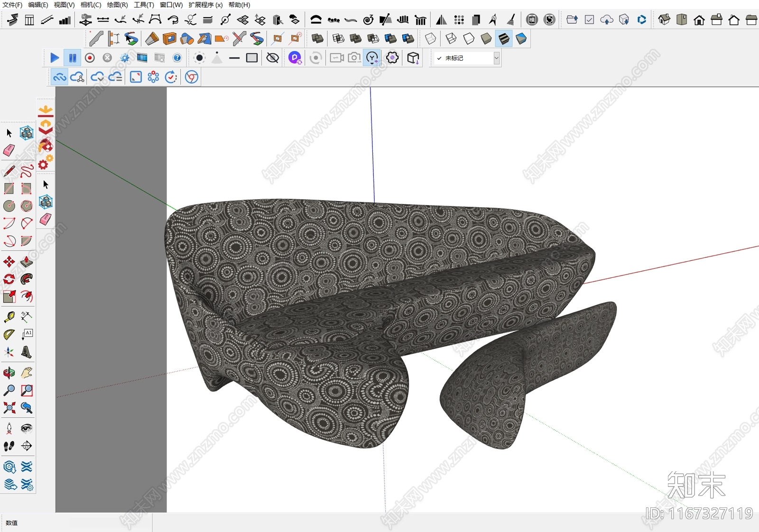The width and height of the screenshot is (759, 532).
Task: Click the open folder upload icon
Action: tap(572, 20)
